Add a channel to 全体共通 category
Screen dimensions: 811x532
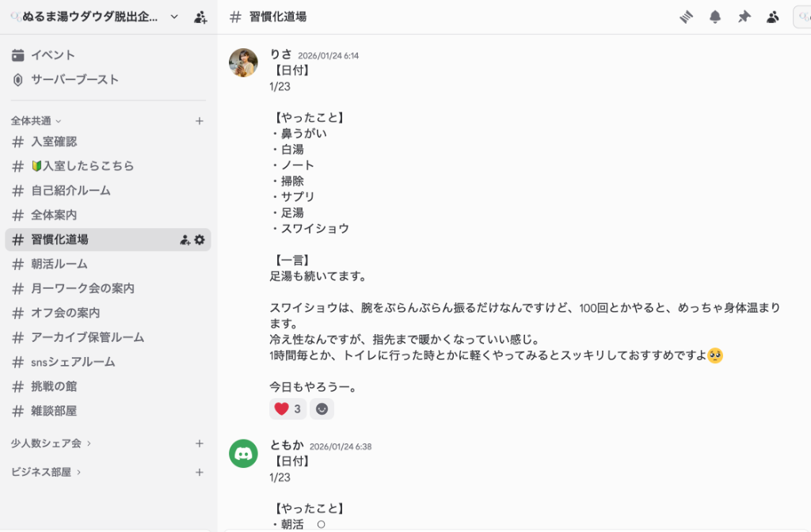tap(200, 121)
